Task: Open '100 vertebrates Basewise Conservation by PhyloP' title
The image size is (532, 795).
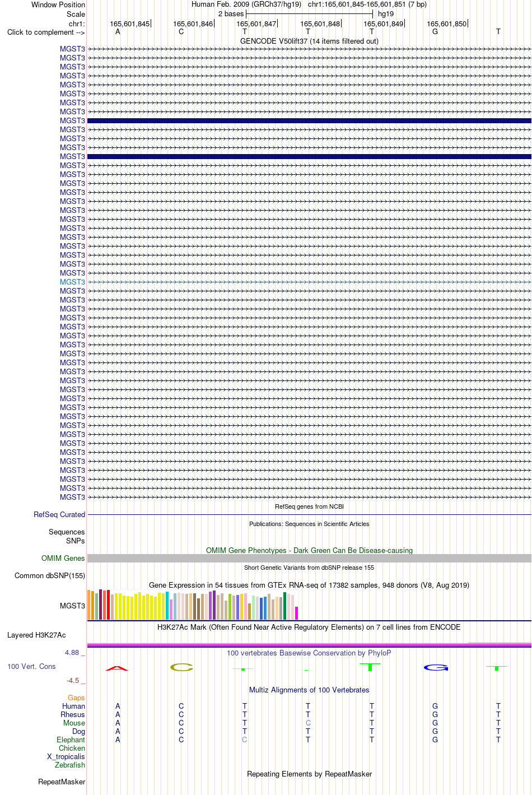Action: coord(309,653)
